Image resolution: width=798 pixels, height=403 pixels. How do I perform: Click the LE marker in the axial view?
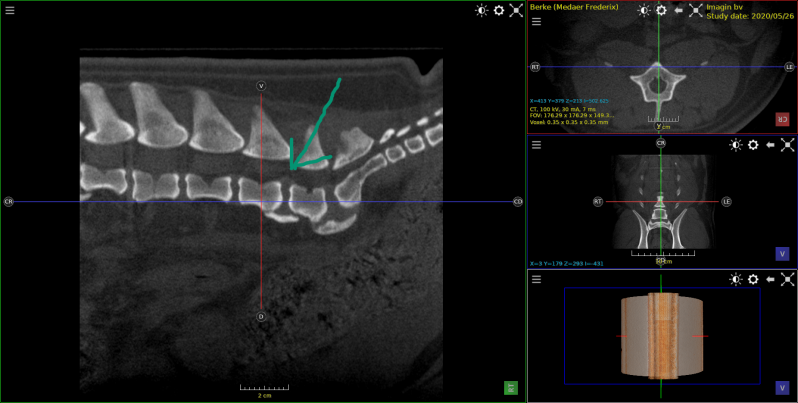coord(789,67)
